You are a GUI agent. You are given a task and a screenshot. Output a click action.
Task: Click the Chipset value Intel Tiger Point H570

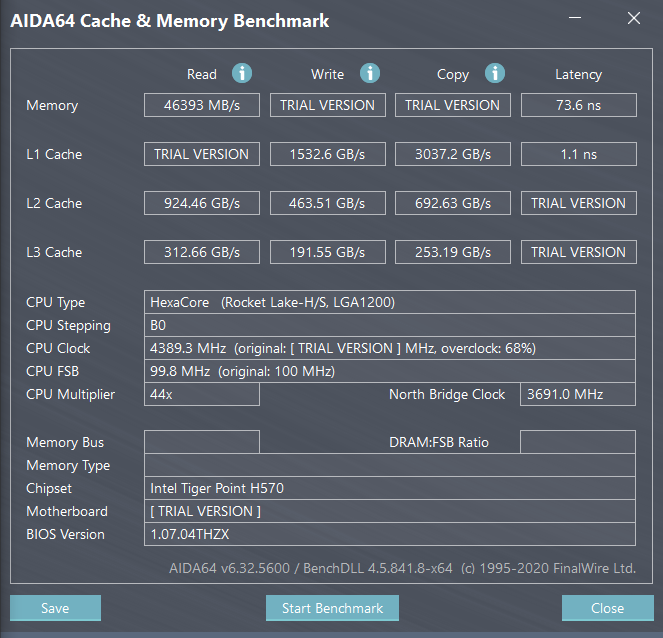390,488
